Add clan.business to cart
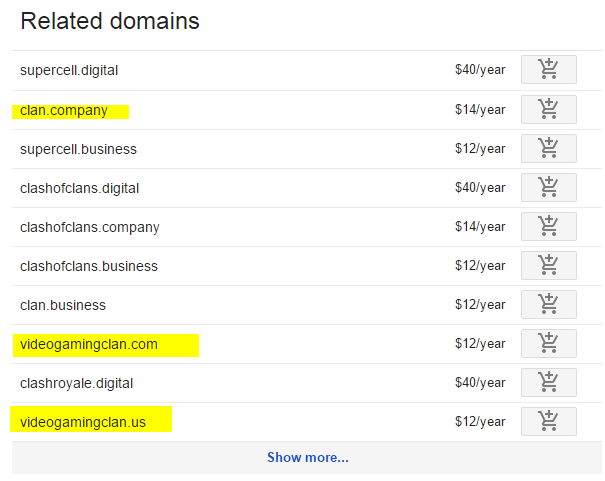The width and height of the screenshot is (605, 481). coord(548,304)
